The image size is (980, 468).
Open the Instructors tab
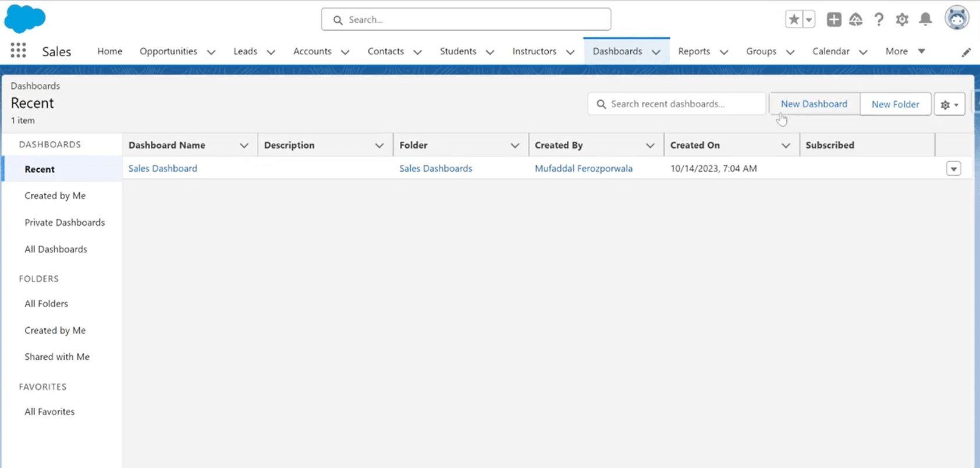(534, 51)
